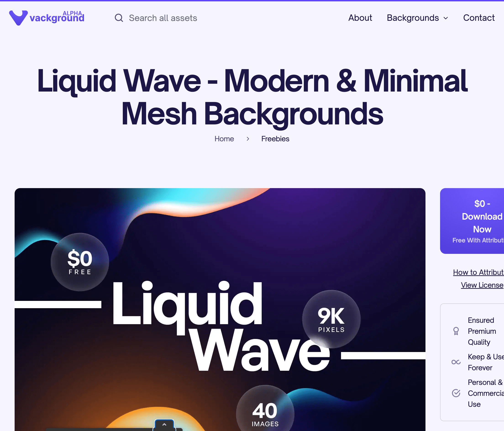Open the How to Attribute link
The image size is (504, 431).
478,272
